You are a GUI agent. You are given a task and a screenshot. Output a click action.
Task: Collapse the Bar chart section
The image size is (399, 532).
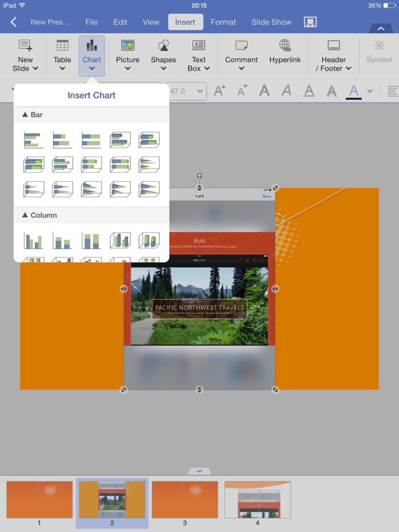[32, 114]
